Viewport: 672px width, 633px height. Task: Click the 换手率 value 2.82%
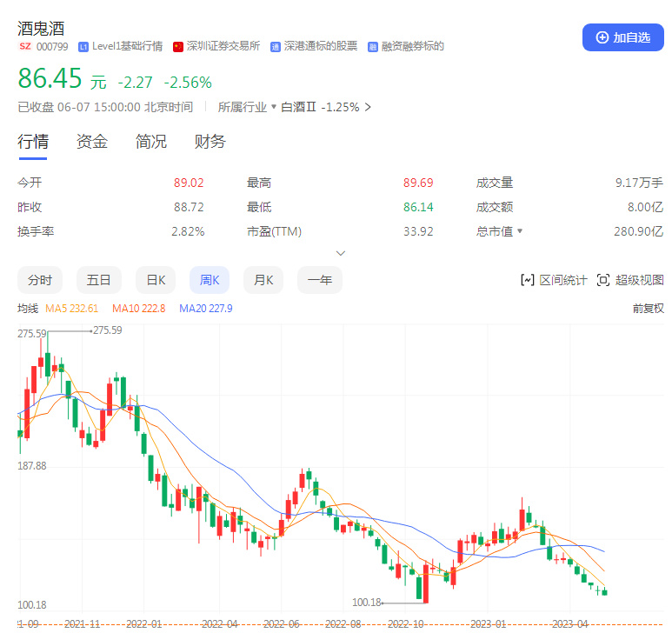pyautogui.click(x=188, y=231)
